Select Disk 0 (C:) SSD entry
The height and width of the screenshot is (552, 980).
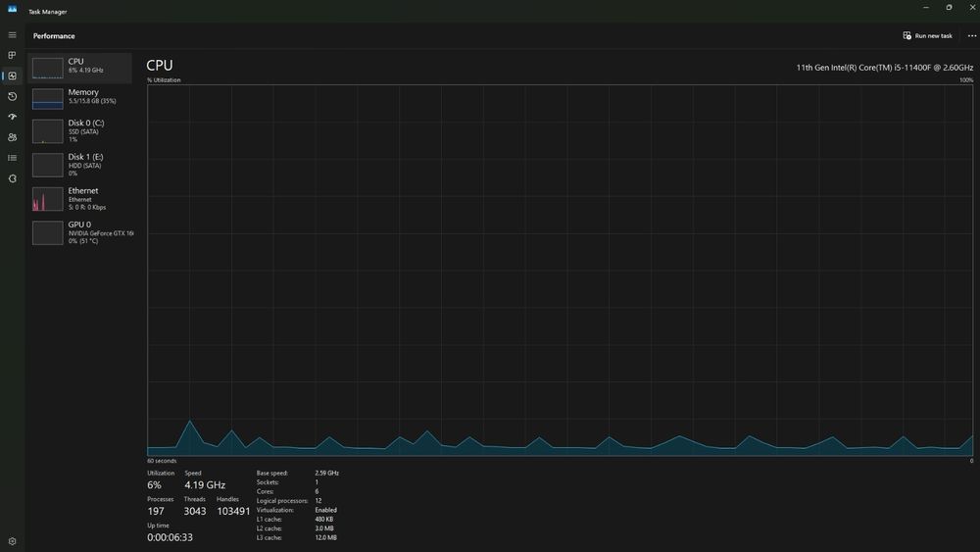79,130
